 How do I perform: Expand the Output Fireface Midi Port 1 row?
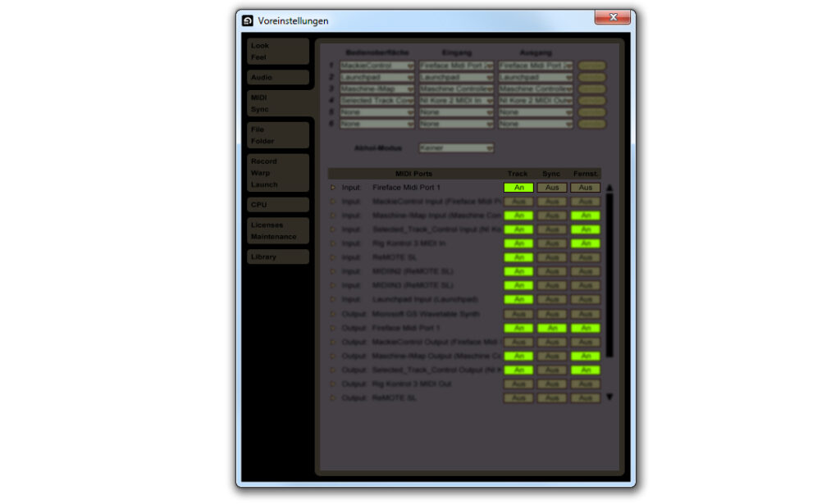pos(333,328)
